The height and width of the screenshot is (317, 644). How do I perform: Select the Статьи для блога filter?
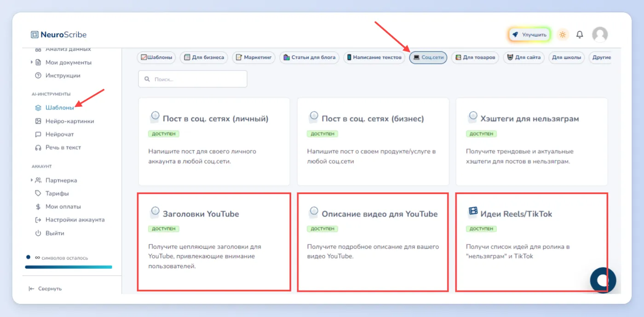click(x=309, y=58)
